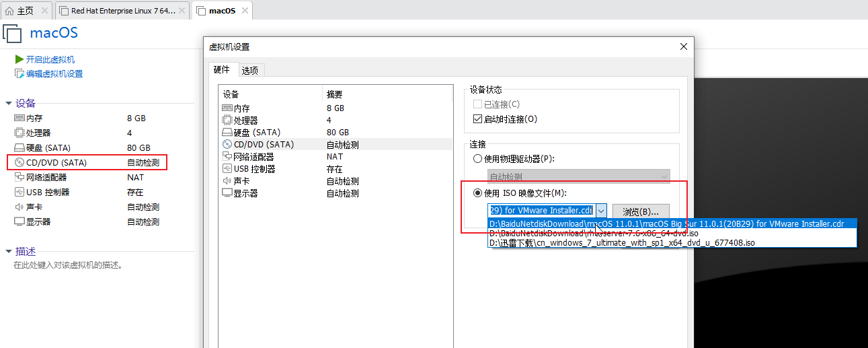
Task: Toggle the 启动时连接 checkbox
Action: tap(477, 119)
